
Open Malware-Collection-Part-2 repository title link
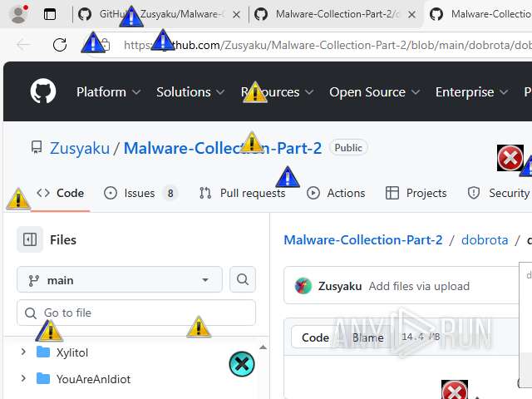(223, 148)
